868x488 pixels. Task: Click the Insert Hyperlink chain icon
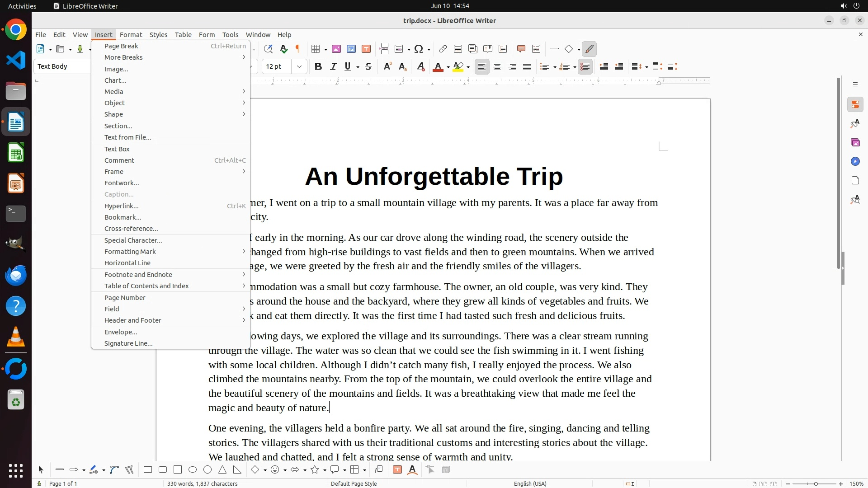point(443,49)
